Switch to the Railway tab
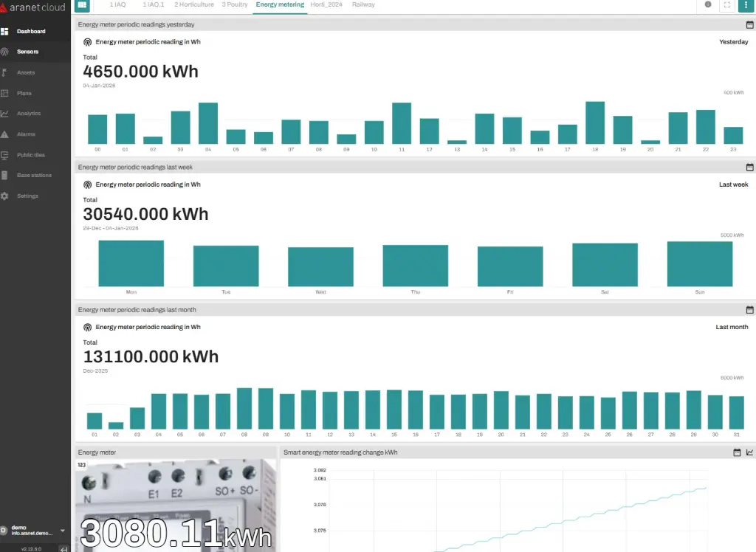 363,4
